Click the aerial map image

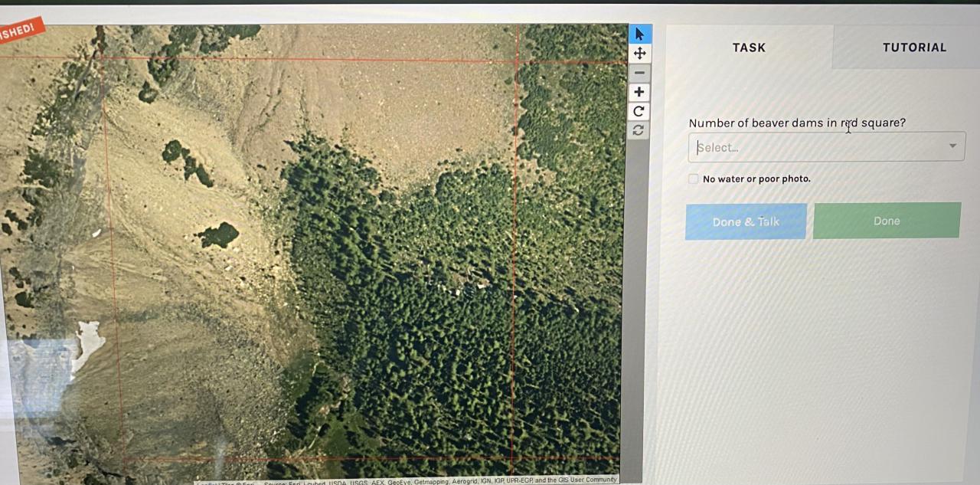click(314, 253)
